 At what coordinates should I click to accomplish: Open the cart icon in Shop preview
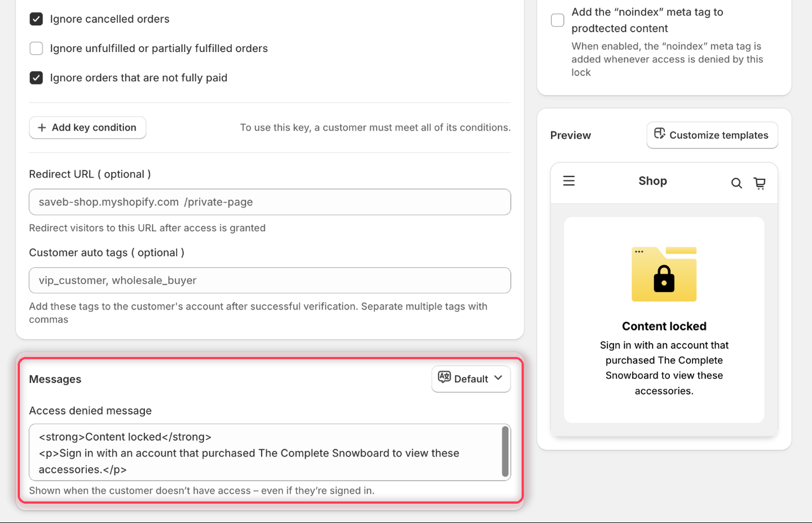(760, 183)
